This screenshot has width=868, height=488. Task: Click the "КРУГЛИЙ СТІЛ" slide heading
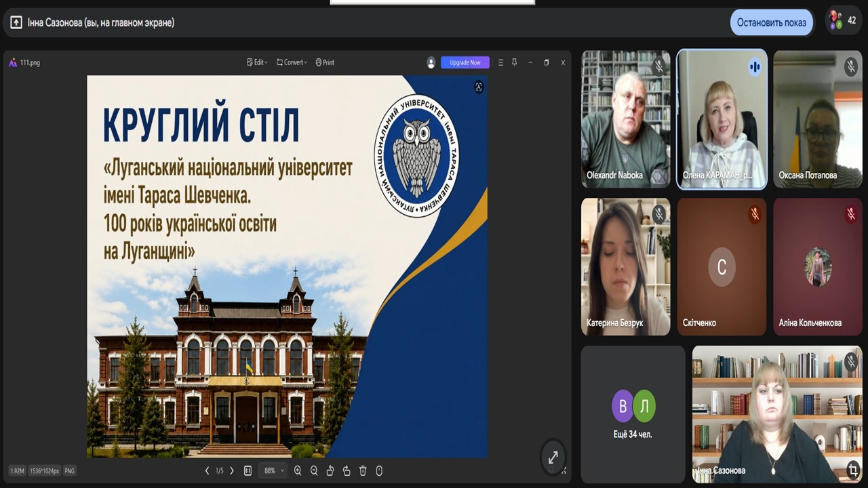click(x=201, y=125)
